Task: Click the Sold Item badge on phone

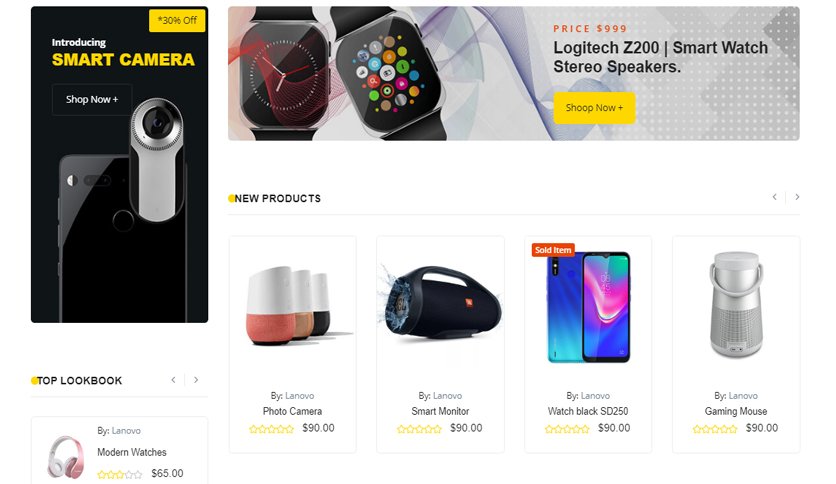Action: click(553, 250)
